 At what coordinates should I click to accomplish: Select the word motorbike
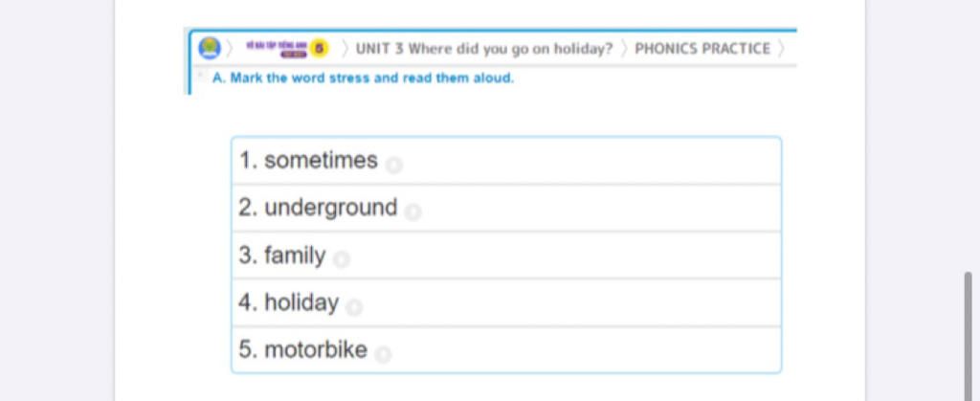[x=316, y=349]
